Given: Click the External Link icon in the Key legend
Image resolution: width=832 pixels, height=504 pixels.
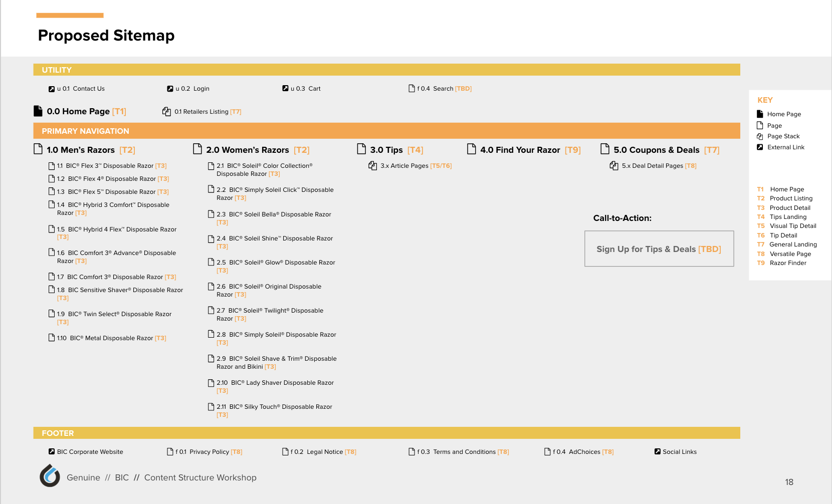Looking at the screenshot, I should [760, 147].
